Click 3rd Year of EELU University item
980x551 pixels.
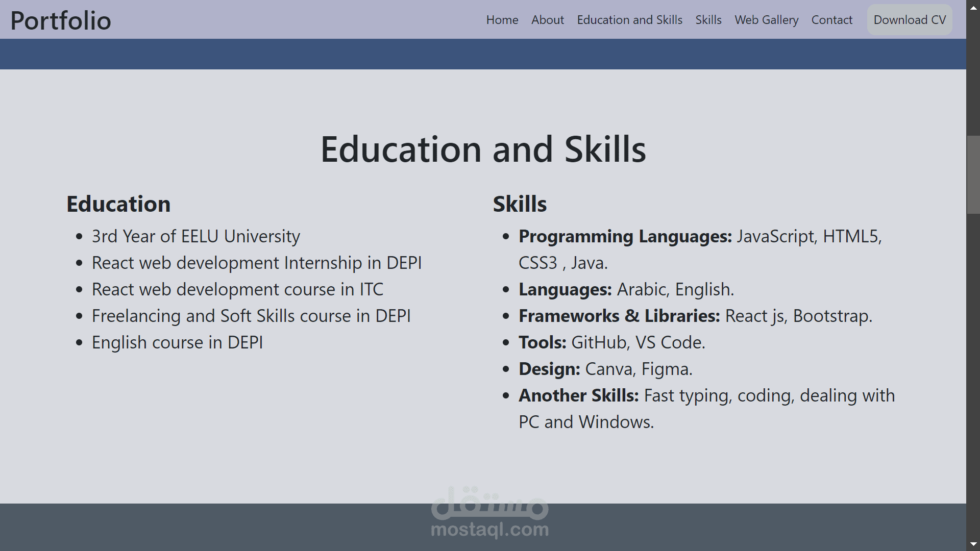pyautogui.click(x=195, y=236)
